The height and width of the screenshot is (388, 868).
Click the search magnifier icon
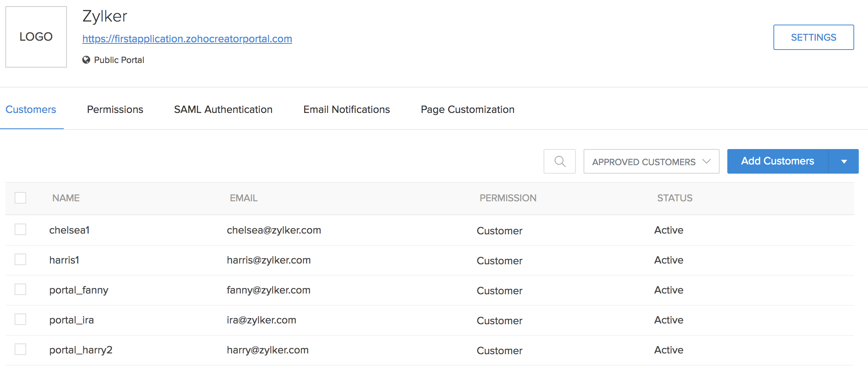click(x=559, y=161)
